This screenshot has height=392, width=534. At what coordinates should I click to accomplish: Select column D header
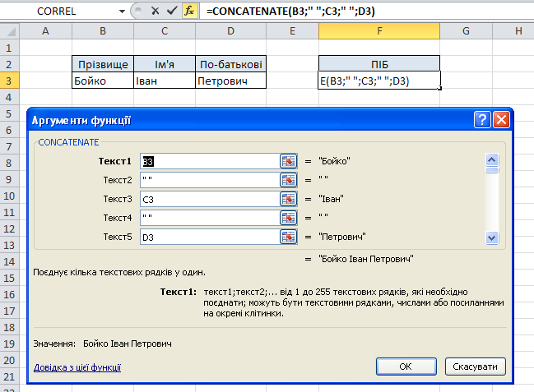click(x=230, y=30)
